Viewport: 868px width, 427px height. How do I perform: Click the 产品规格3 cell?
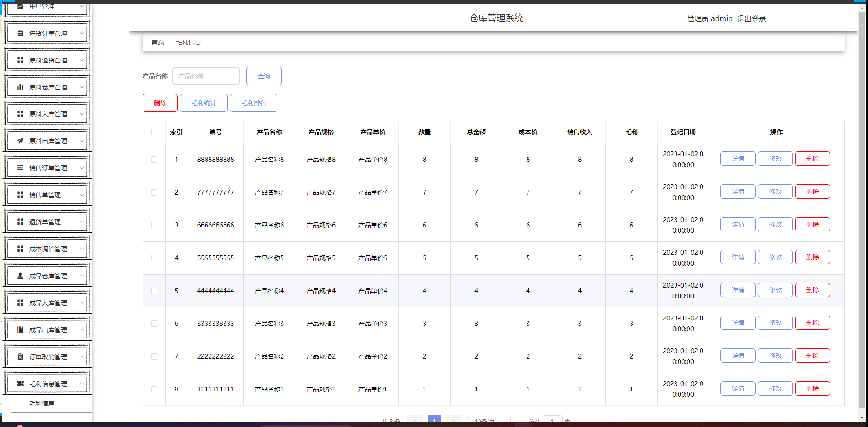tap(321, 324)
